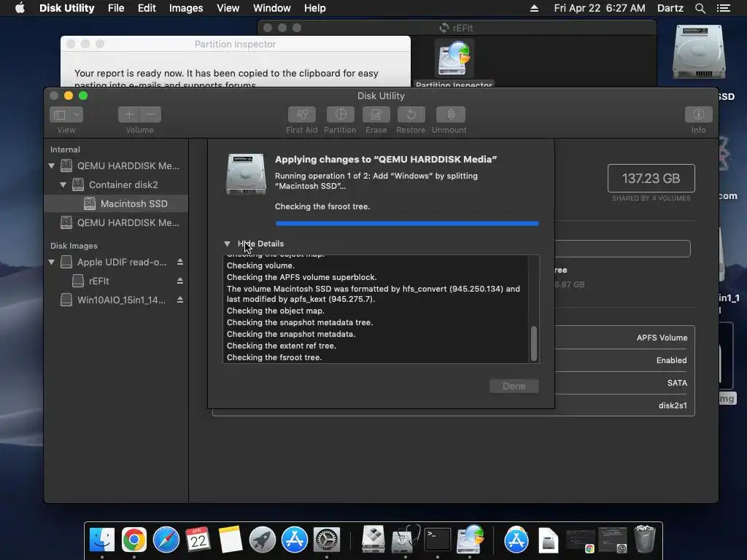
Task: Open the Edit menu
Action: point(147,8)
